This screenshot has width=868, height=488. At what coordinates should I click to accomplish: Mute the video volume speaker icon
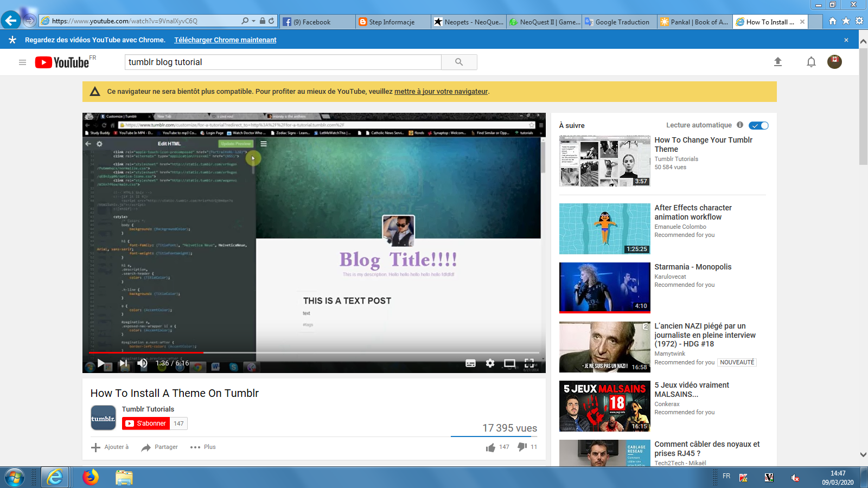(142, 363)
